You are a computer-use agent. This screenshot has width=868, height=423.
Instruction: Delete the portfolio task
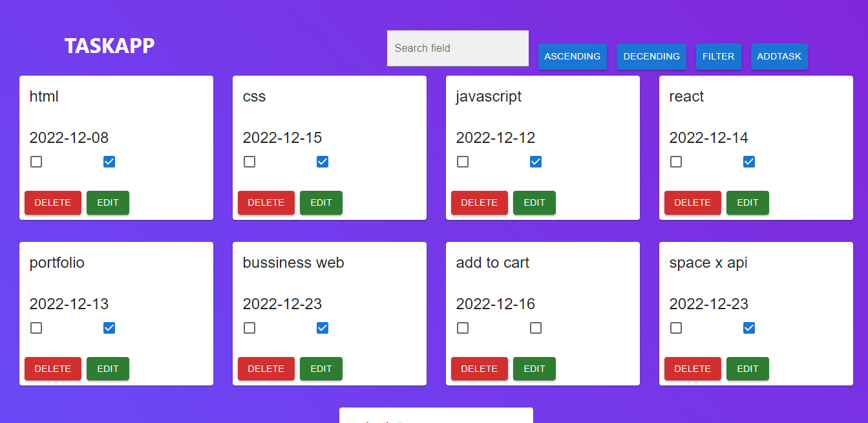click(53, 369)
